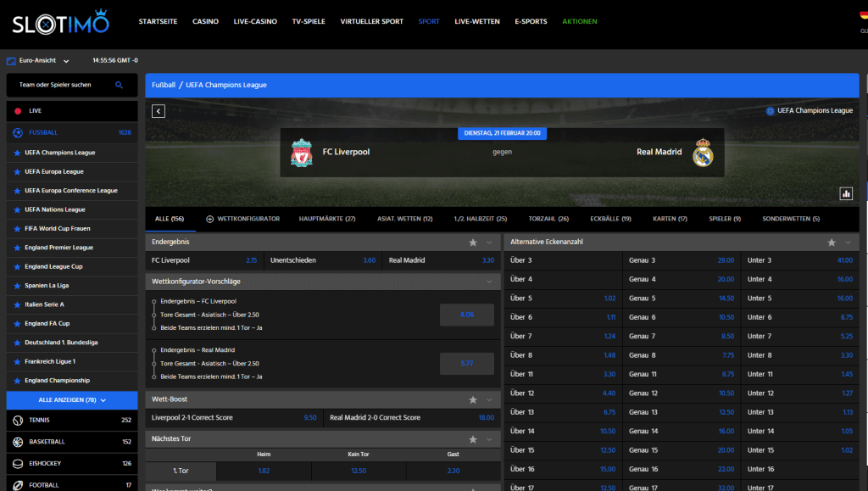Click the Tennis sport icon
868x491 pixels.
coord(18,421)
